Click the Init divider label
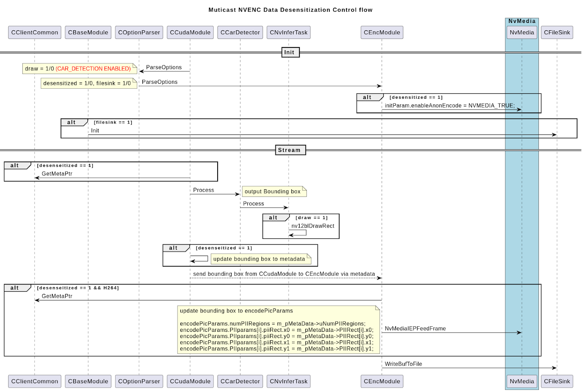The height and width of the screenshot is (392, 584). tap(291, 53)
